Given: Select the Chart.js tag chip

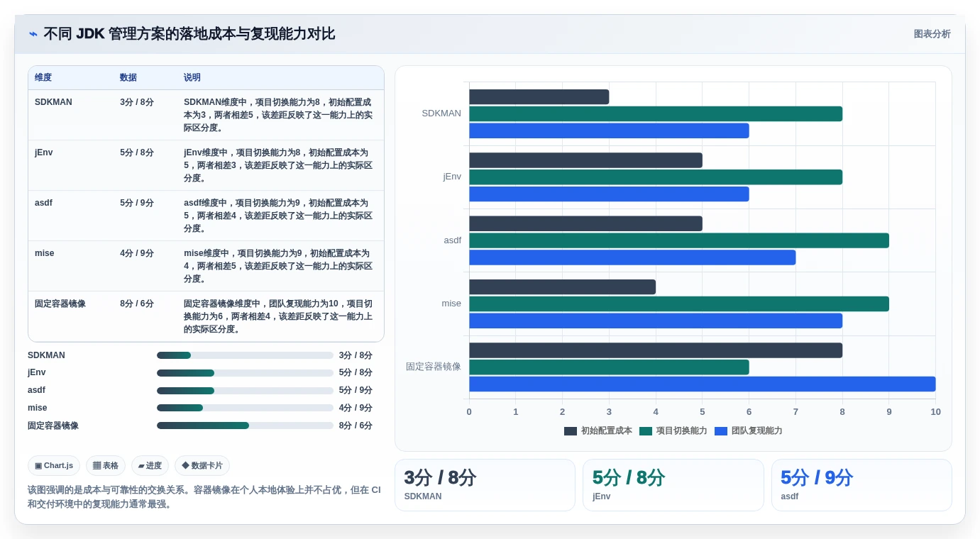Looking at the screenshot, I should click(54, 465).
